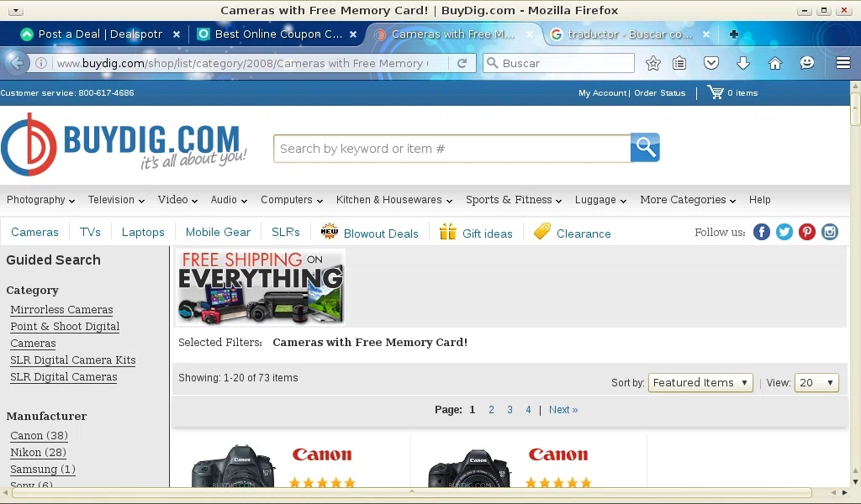Reload the page with the refresh icon

point(462,63)
